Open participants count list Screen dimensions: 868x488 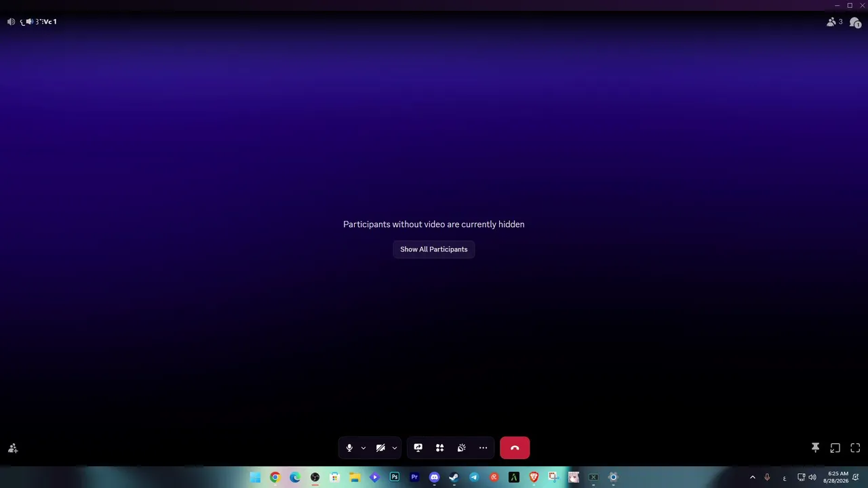(835, 22)
